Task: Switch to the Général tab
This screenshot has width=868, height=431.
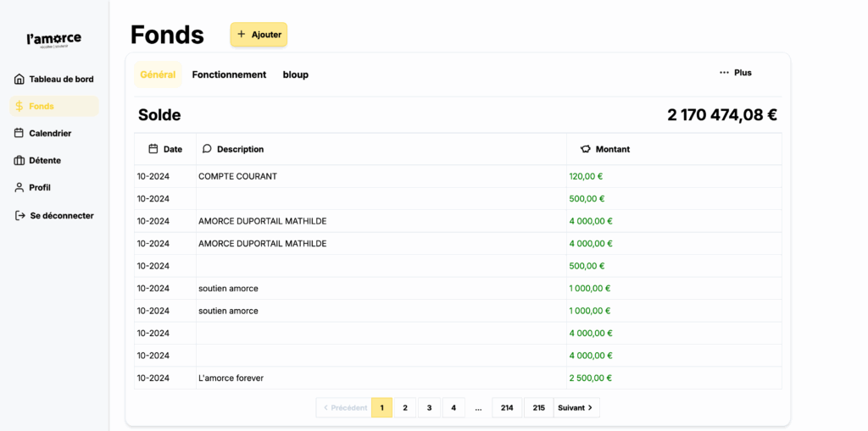Action: click(158, 75)
